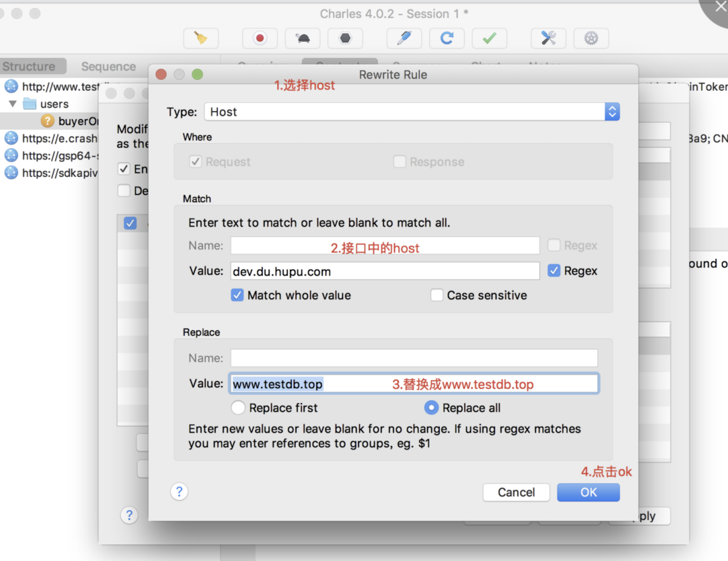Screen dimensions: 728x561
Task: Toggle the red Record button
Action: 260,38
